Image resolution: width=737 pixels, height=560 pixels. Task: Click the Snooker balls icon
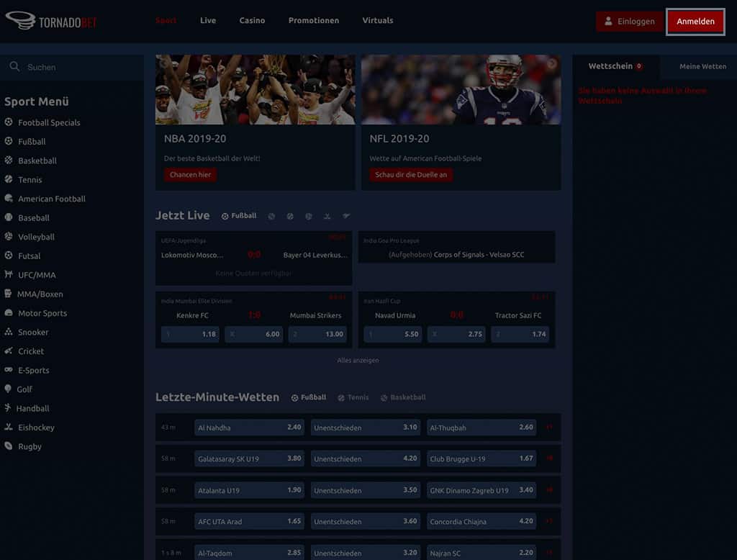[x=9, y=332]
